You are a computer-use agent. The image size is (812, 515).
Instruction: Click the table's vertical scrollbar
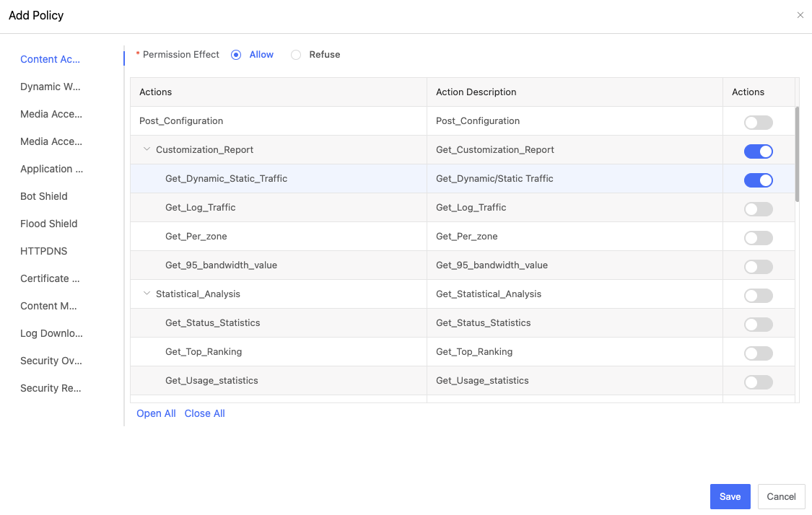797,154
